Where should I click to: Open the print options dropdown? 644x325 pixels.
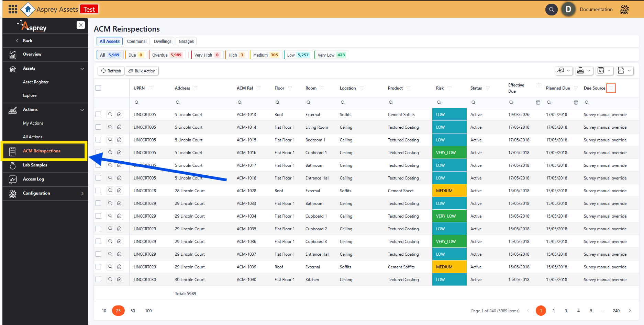pyautogui.click(x=584, y=71)
